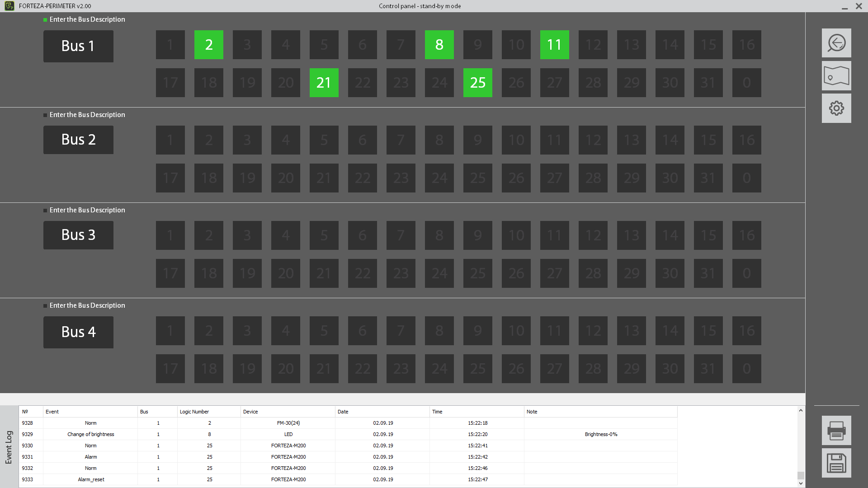
Task: Click FM-30(24) device cell
Action: [x=288, y=423]
